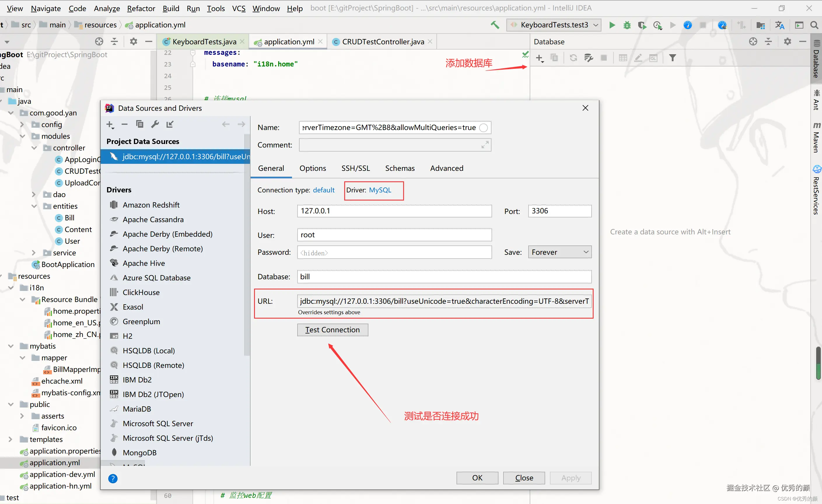This screenshot has width=822, height=504.
Task: Click the add data source plus icon in dialog
Action: [110, 125]
